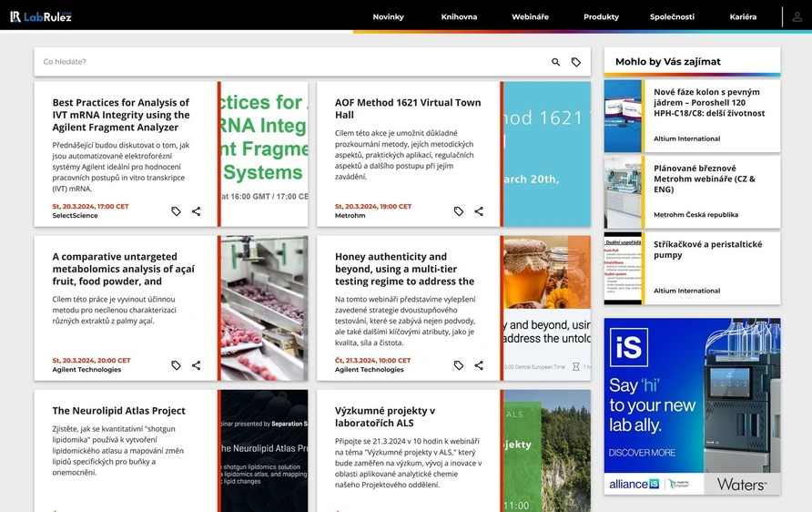Share the IVT mRNA Integrity webinar card
Screen dimensions: 812x512
point(197,211)
